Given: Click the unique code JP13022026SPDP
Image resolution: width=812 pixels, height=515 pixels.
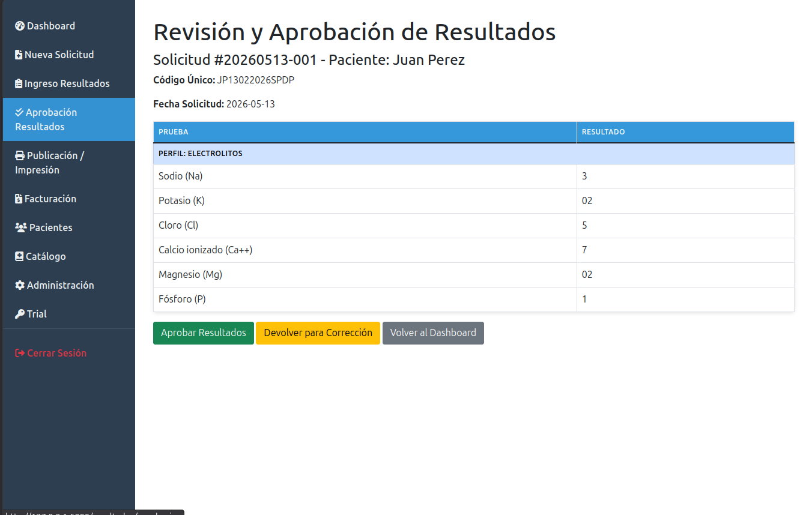Looking at the screenshot, I should 256,80.
